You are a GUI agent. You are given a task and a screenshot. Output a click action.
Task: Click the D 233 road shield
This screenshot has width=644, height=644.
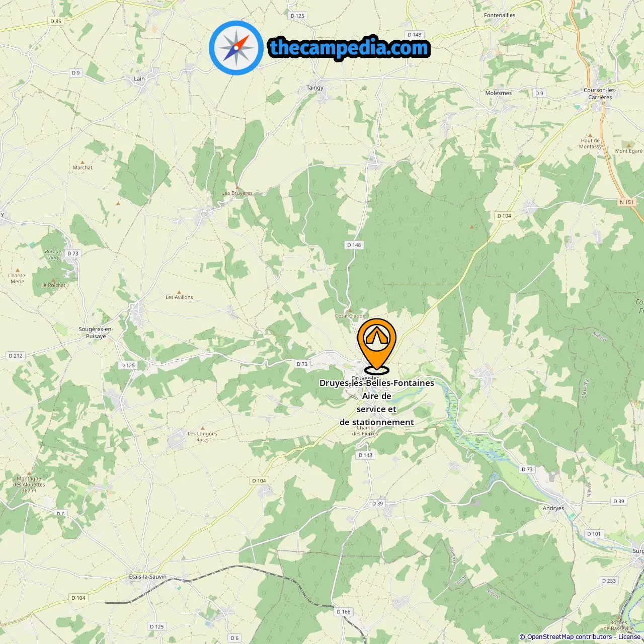609,581
